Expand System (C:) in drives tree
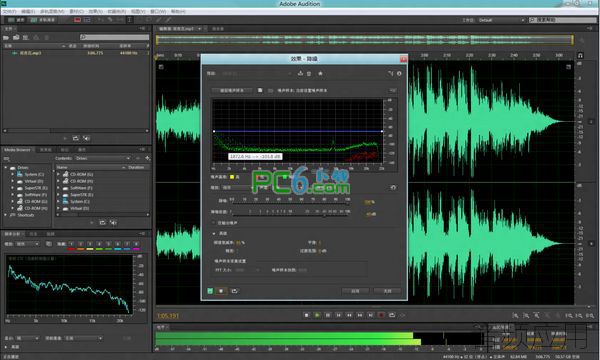Screen dimensions: 600x360 13,174
